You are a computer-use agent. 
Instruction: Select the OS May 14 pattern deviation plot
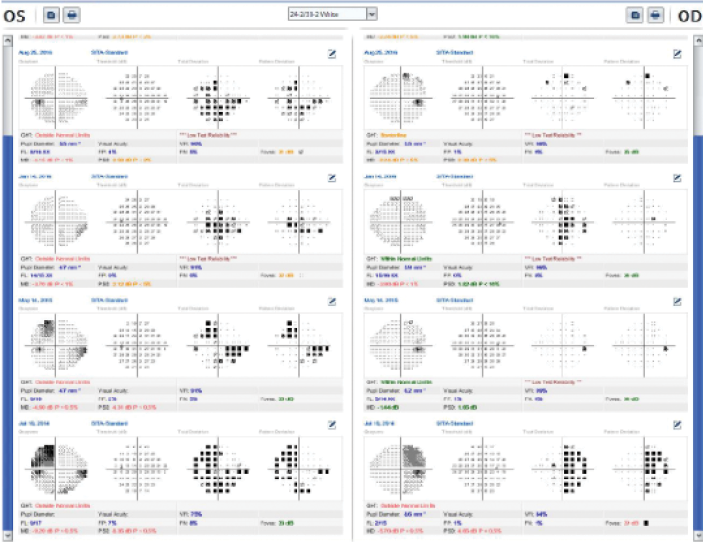299,345
